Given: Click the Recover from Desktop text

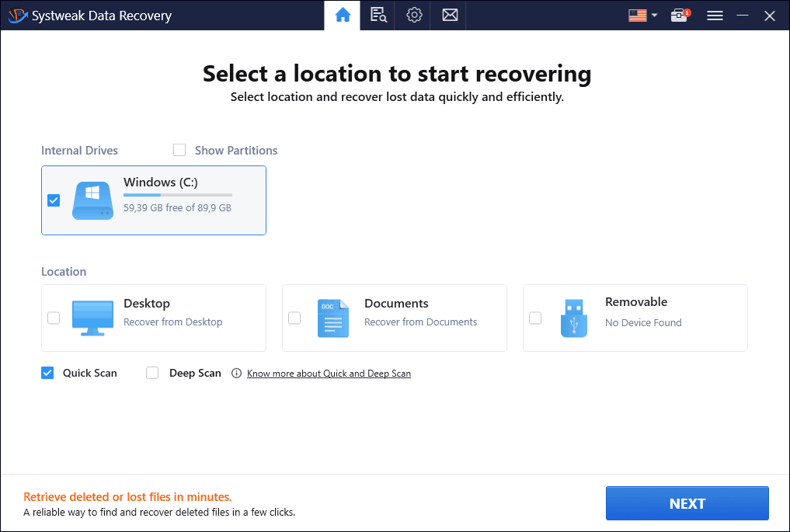Looking at the screenshot, I should 172,322.
